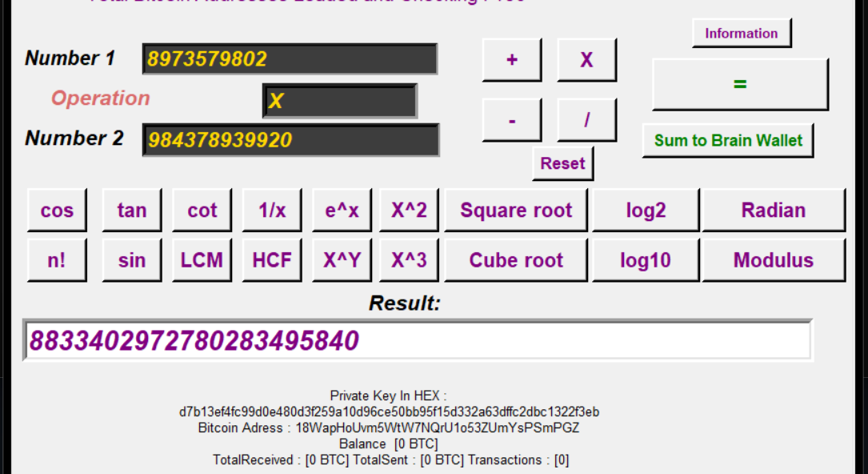
Task: Select the division slash button
Action: [586, 120]
